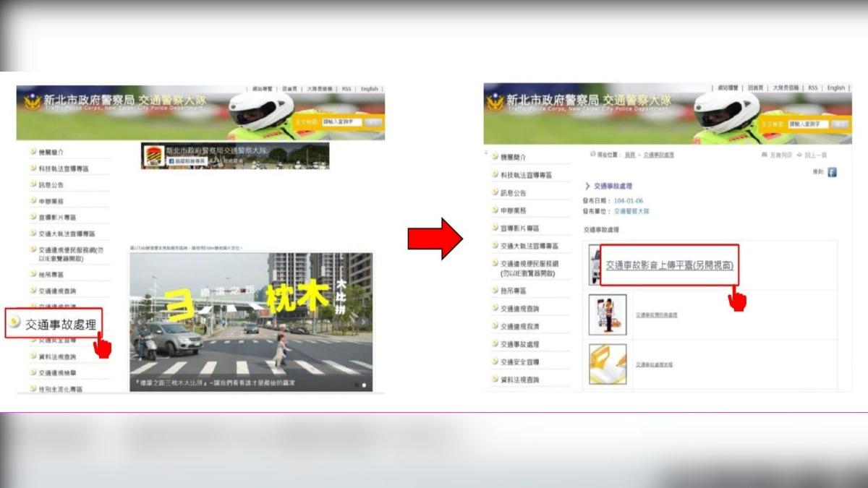
Task: Open 交通事故處理 in right page sidebar
Action: tap(519, 344)
